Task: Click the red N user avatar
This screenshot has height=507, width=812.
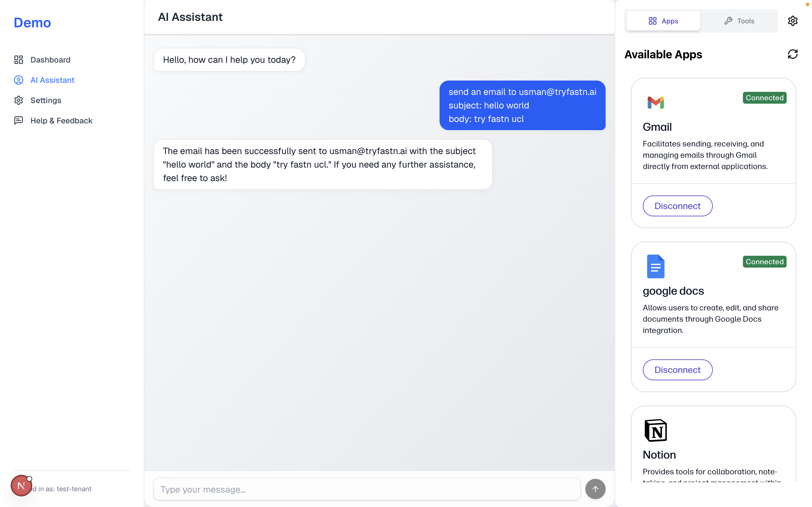Action: [21, 486]
